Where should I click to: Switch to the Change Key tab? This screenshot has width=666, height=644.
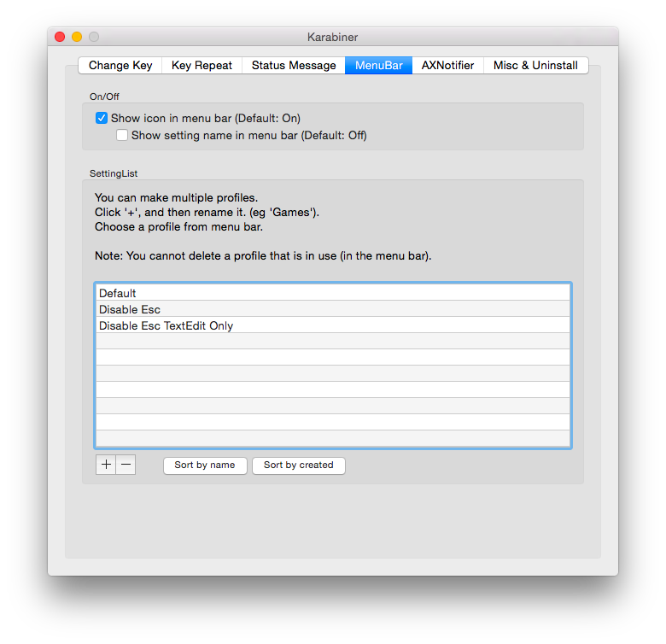click(120, 66)
